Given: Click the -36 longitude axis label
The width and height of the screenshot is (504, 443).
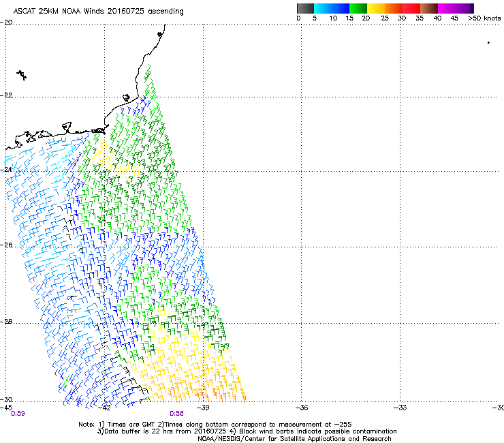Looking at the screenshot, I should (301, 408).
